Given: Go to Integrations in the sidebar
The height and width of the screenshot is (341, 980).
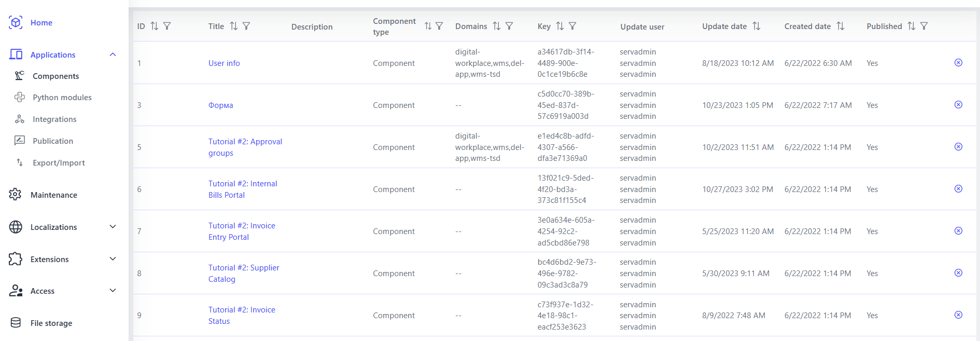Looking at the screenshot, I should 54,119.
